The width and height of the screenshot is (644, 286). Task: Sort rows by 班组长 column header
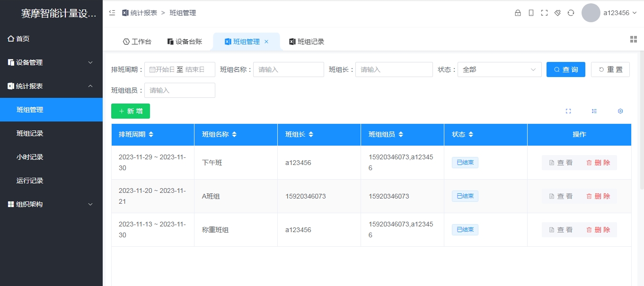[311, 134]
